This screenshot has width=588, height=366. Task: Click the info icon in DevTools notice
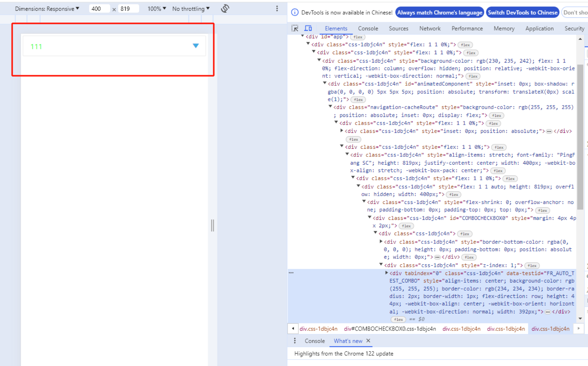point(294,12)
